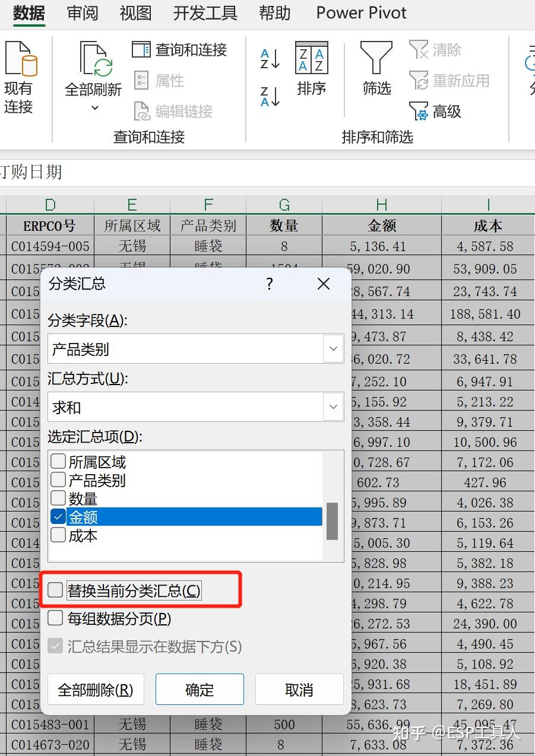This screenshot has height=756, width=535.
Task: Click the 数量 header cell
Action: coord(284,225)
